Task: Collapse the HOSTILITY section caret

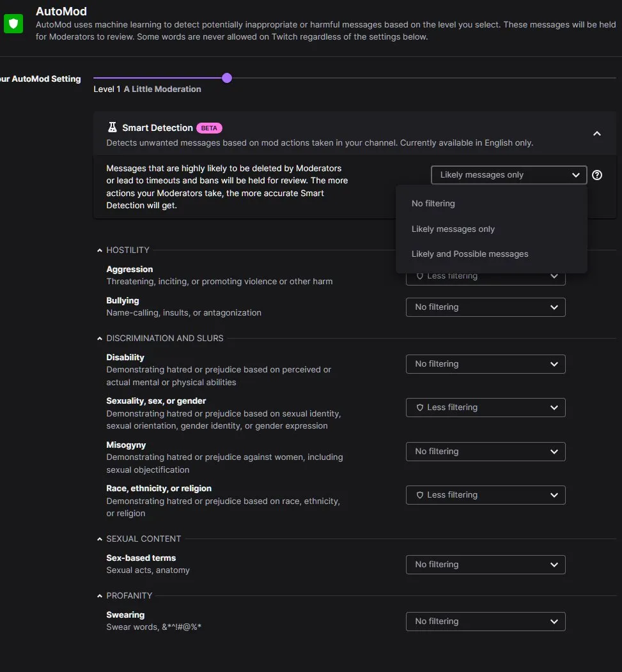Action: tap(100, 250)
